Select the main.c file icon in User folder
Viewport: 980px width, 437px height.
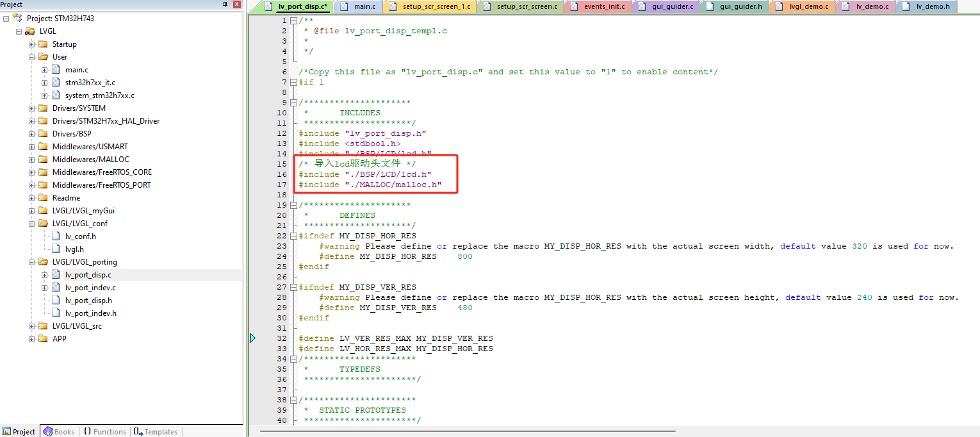point(56,69)
